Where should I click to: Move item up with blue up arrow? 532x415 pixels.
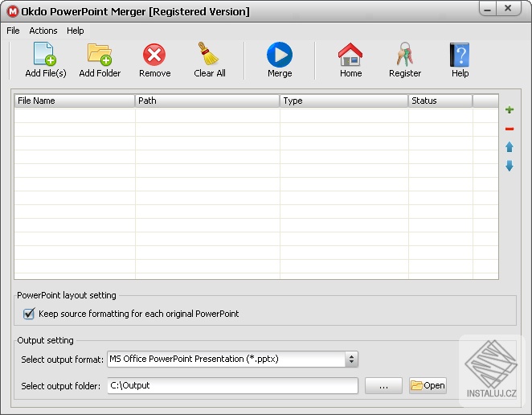click(x=509, y=147)
